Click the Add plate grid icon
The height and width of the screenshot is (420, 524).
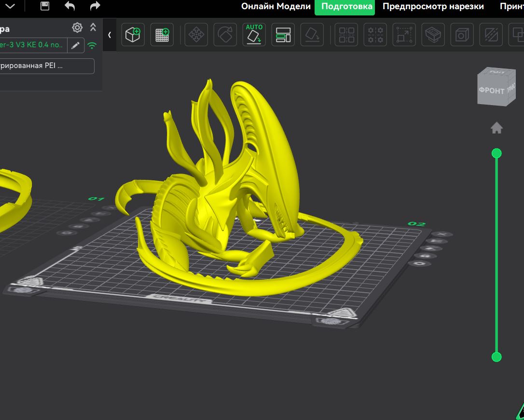(x=162, y=35)
